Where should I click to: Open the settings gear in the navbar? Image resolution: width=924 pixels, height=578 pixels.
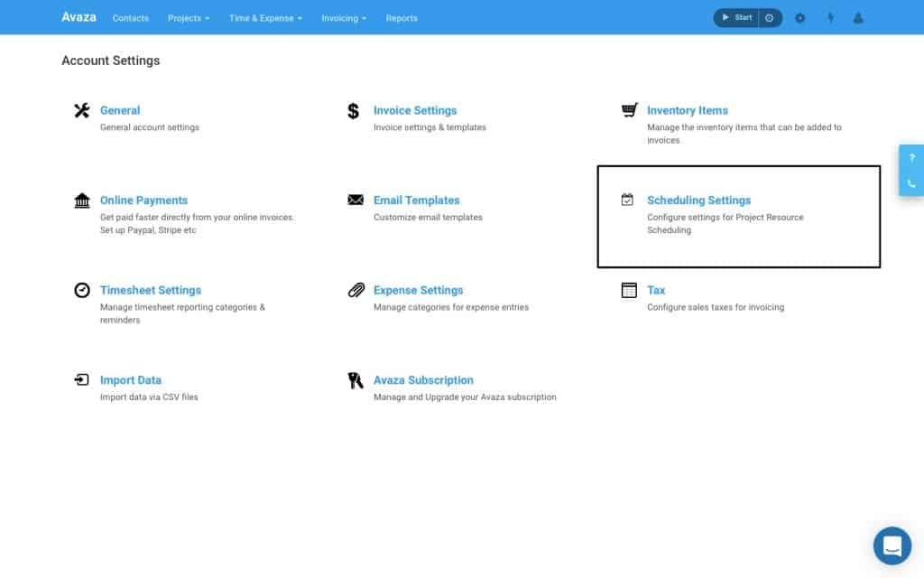[x=800, y=17]
